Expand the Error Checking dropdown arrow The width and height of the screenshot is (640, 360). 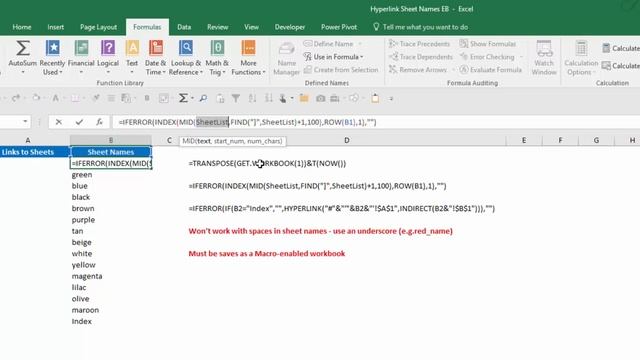521,57
